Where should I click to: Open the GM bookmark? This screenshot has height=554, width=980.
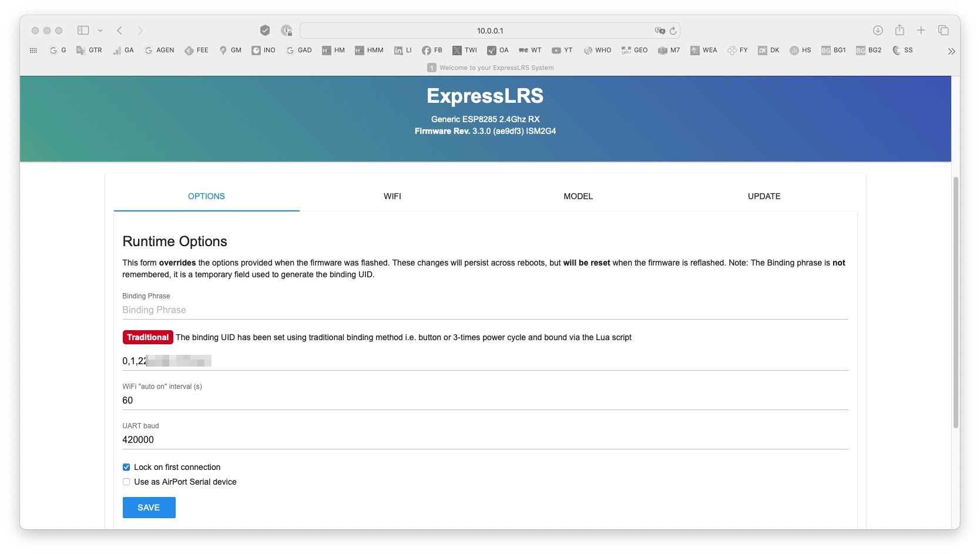pyautogui.click(x=230, y=51)
